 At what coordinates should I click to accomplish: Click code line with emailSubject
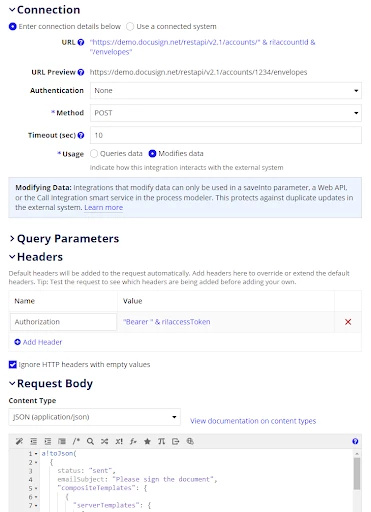(137, 479)
